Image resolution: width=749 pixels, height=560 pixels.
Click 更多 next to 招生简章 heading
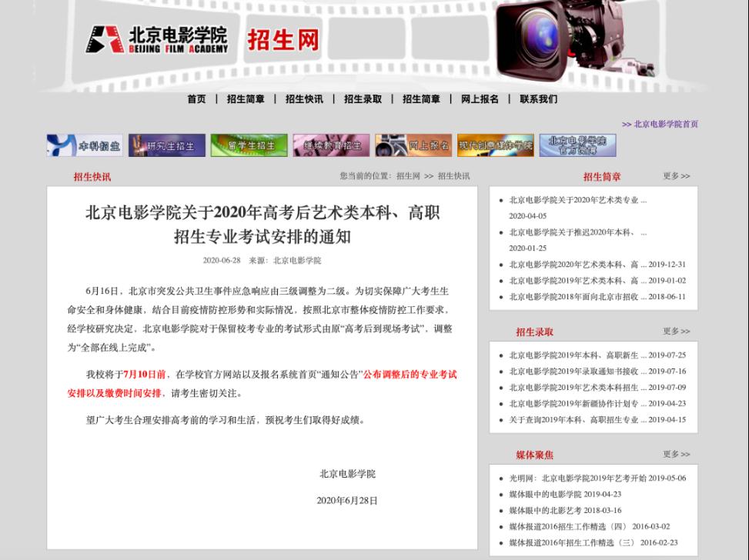click(x=677, y=176)
